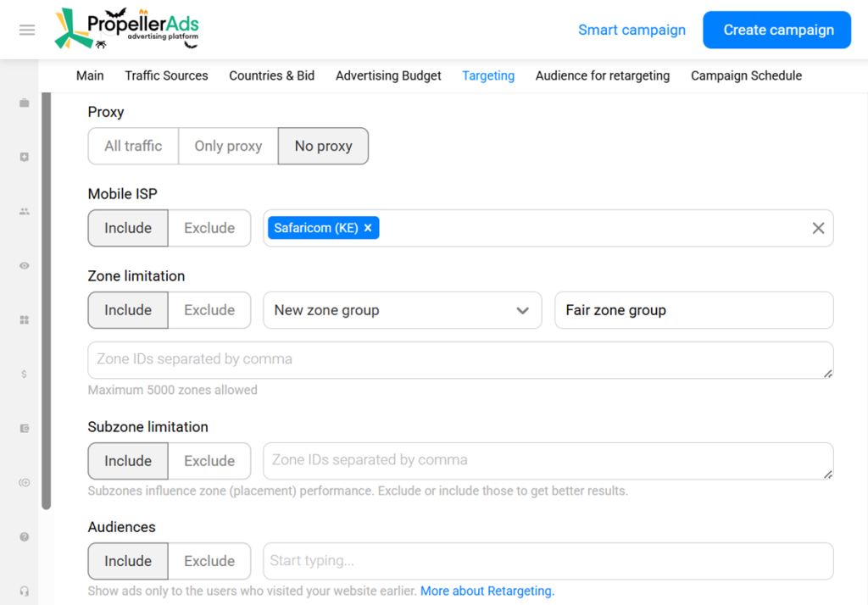The width and height of the screenshot is (868, 605).
Task: Select "Only proxy" traffic option
Action: click(x=228, y=146)
